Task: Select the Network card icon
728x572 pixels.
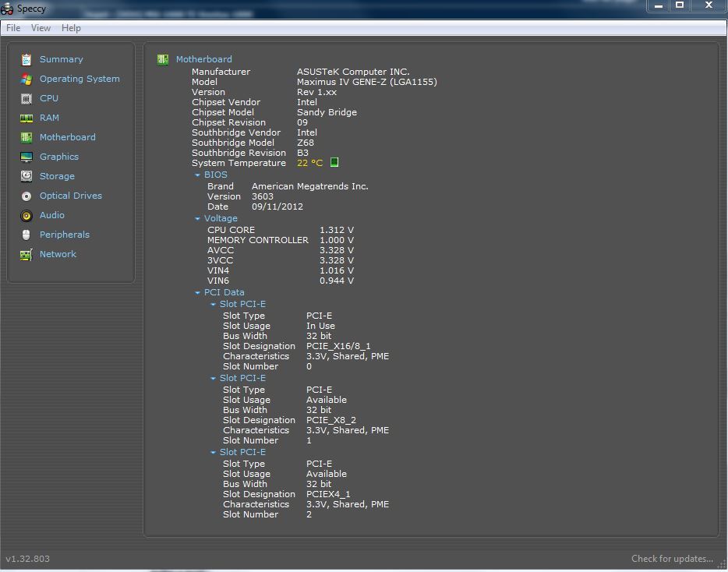Action: click(27, 254)
